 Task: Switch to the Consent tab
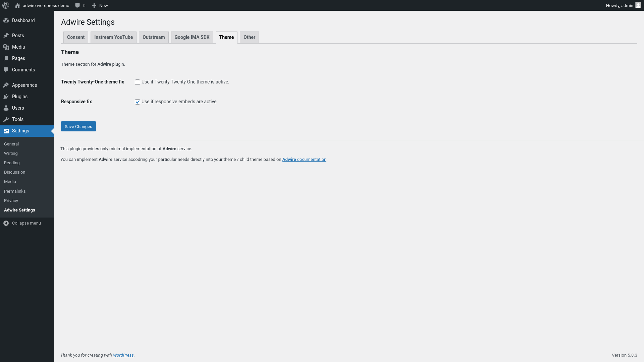click(76, 37)
